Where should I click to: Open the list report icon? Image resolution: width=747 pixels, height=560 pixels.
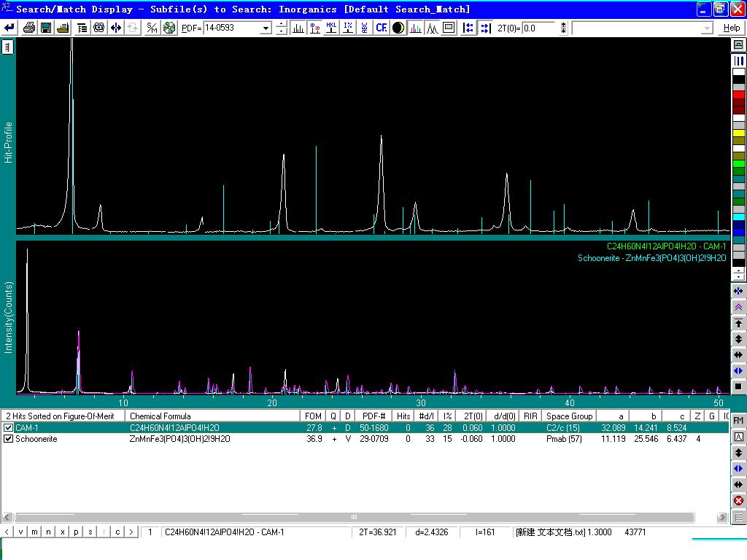tap(82, 28)
